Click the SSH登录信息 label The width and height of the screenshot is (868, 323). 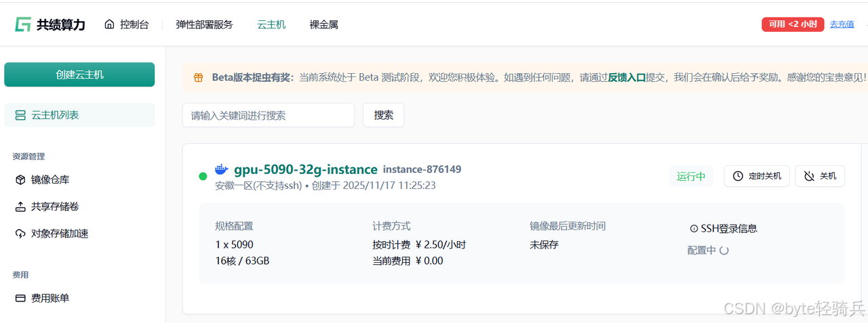click(729, 229)
